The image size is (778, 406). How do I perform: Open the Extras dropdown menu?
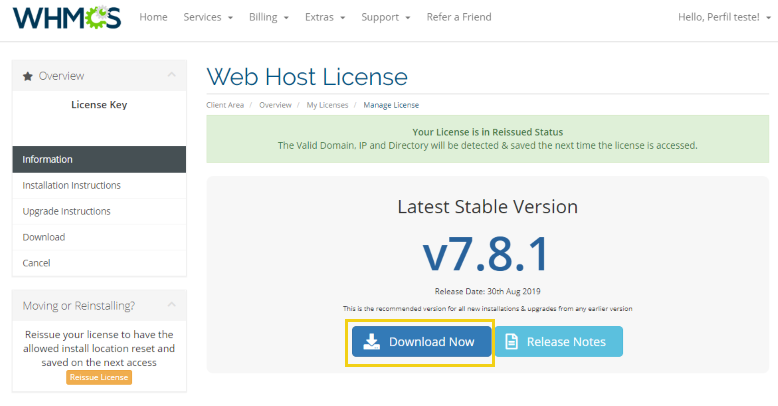pos(325,17)
